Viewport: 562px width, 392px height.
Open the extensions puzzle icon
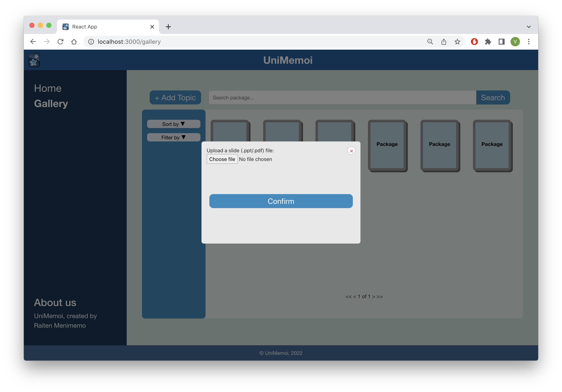[488, 42]
